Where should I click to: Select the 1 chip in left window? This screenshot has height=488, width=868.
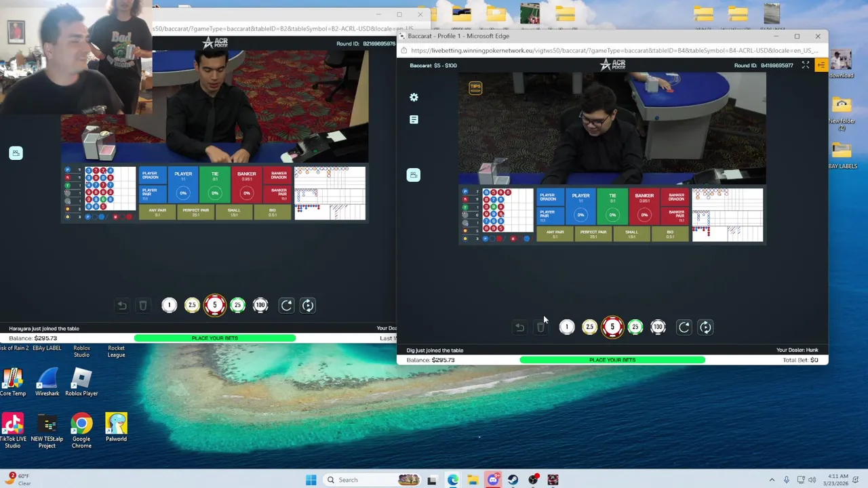(170, 306)
